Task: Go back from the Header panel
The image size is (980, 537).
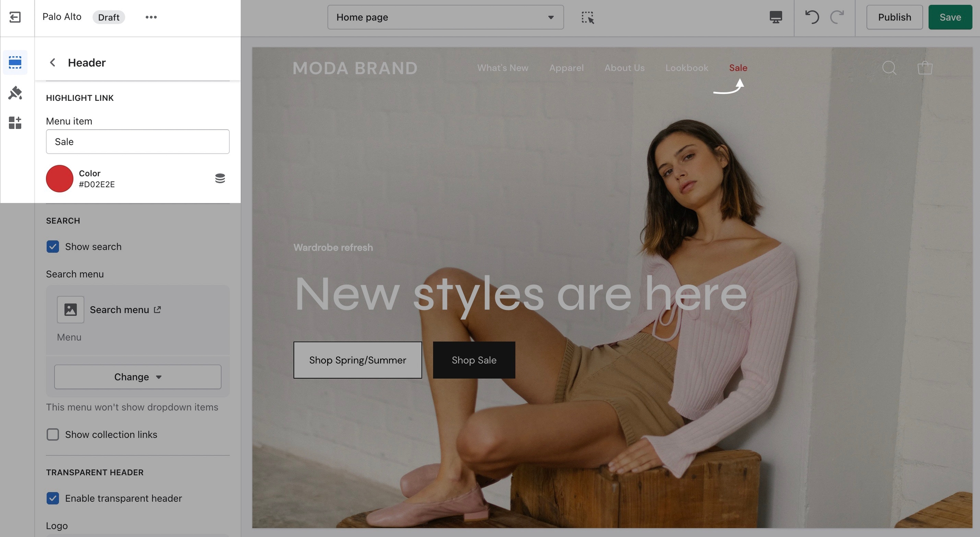Action: click(53, 63)
